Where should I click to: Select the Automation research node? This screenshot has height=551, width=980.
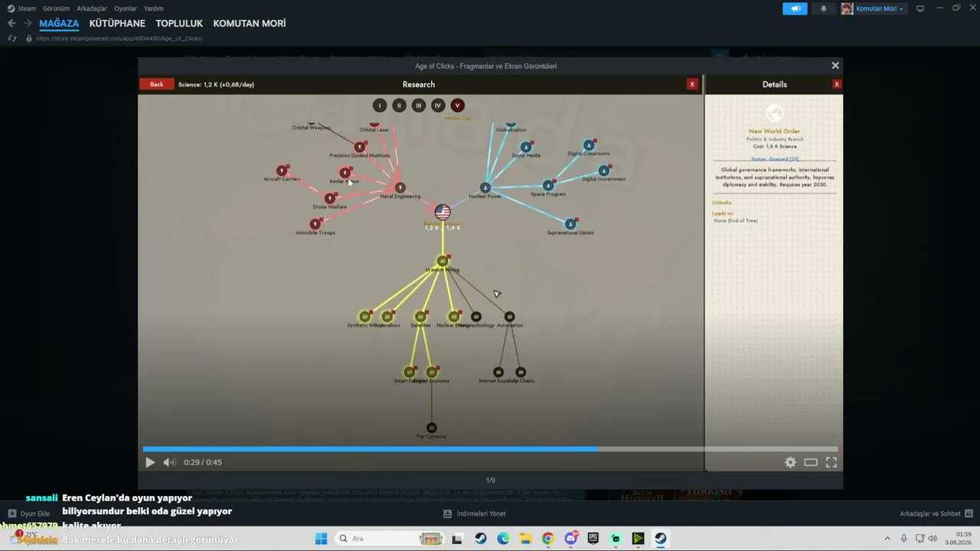pyautogui.click(x=509, y=317)
